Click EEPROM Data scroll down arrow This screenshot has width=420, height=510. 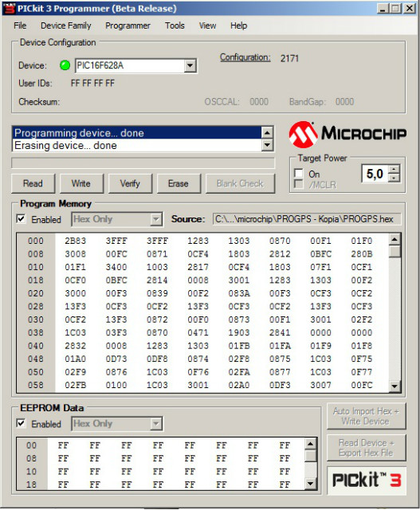coord(310,484)
